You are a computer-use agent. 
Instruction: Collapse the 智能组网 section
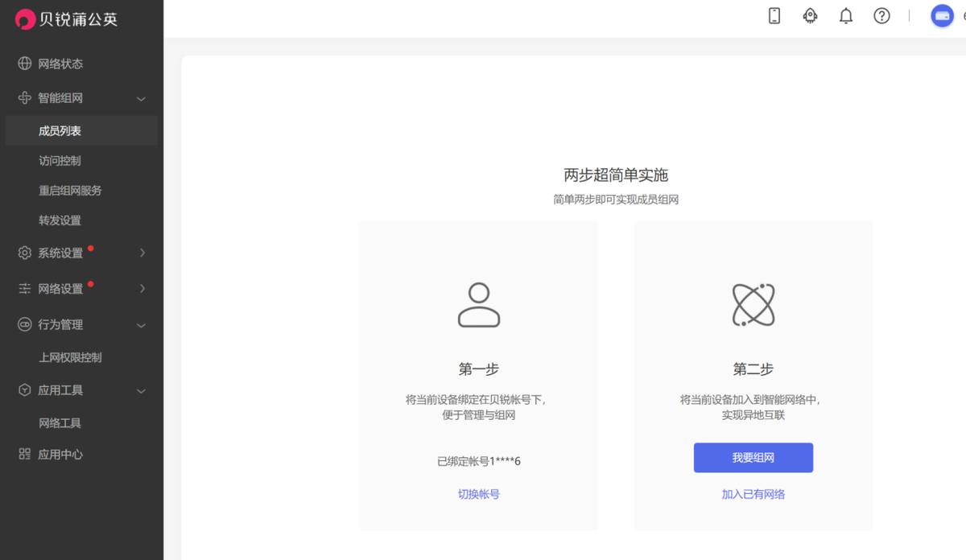click(x=142, y=98)
